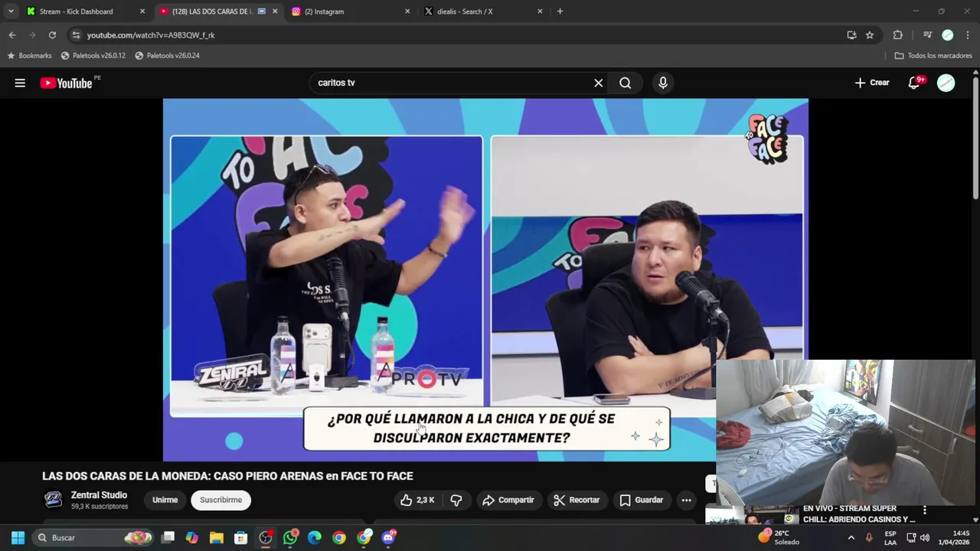
Task: Open Chrome three-dot menu
Action: [x=968, y=35]
